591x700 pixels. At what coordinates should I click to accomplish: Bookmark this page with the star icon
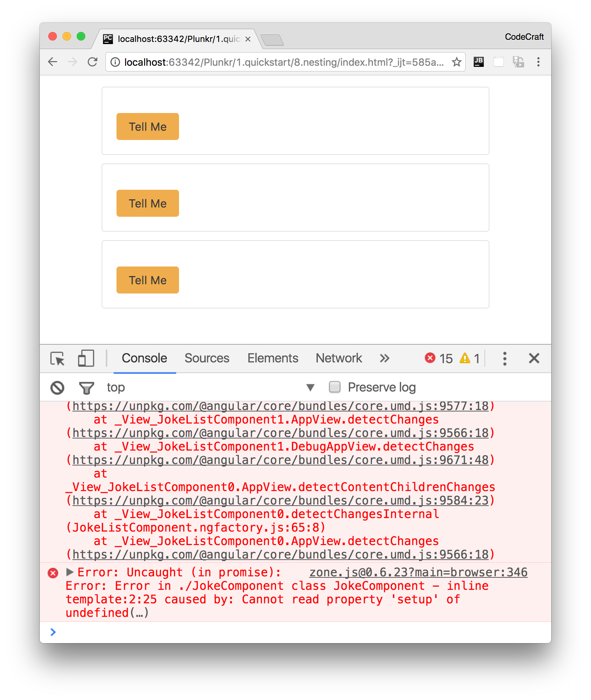[x=456, y=62]
